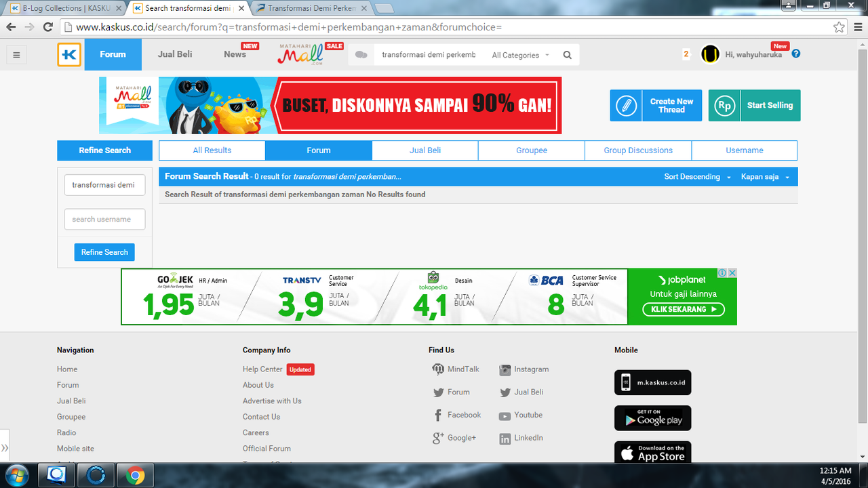Open the Radio link in Navigation footer
This screenshot has height=488, width=868.
pyautogui.click(x=66, y=432)
